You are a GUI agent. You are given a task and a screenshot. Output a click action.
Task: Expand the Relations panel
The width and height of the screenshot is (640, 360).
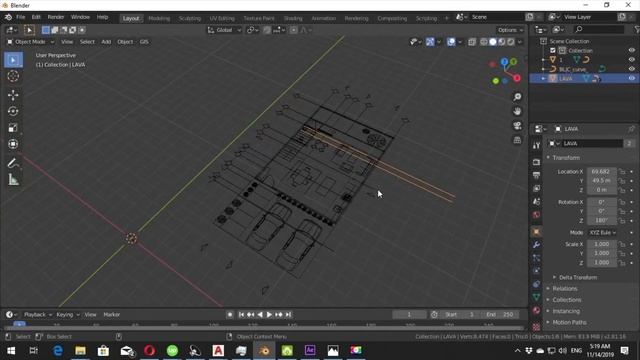coord(564,289)
